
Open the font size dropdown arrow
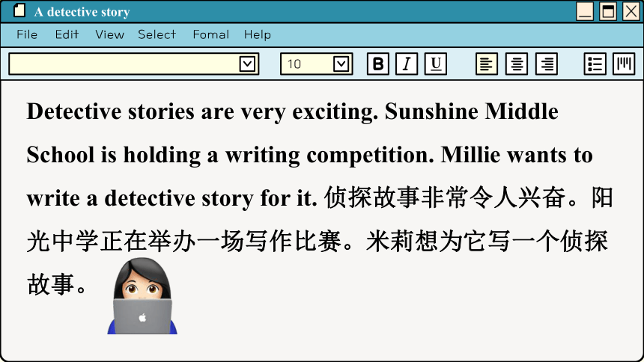(341, 64)
